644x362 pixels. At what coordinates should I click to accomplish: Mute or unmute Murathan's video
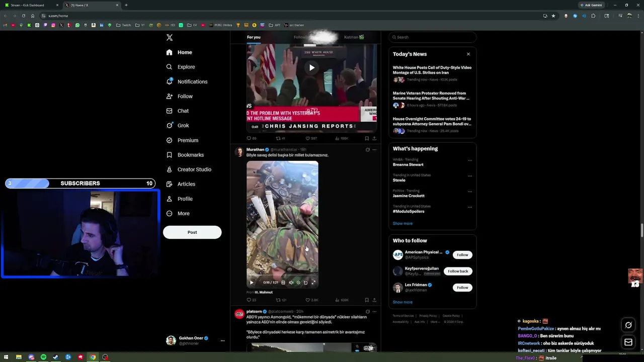click(291, 283)
